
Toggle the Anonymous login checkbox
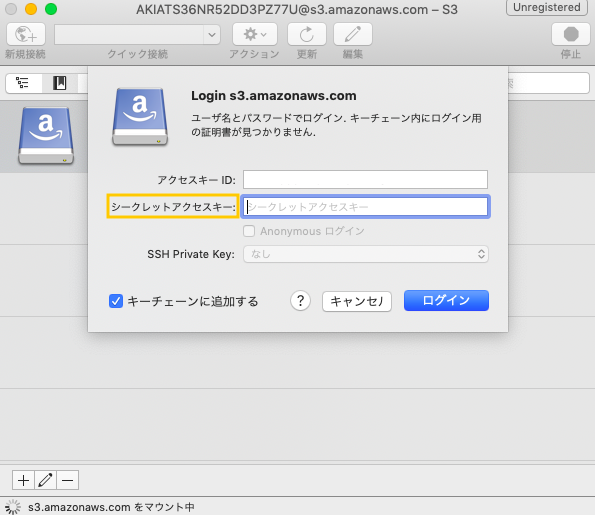249,231
